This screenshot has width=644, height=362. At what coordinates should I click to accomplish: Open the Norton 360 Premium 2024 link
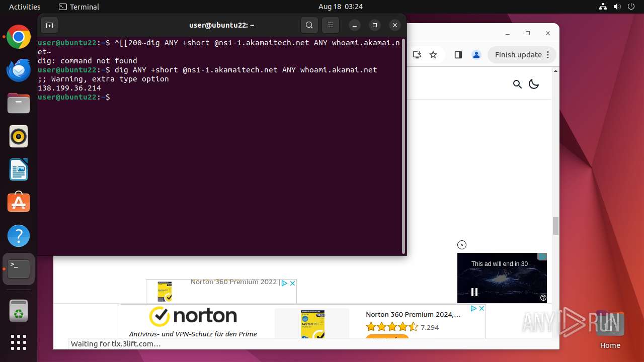tap(413, 314)
